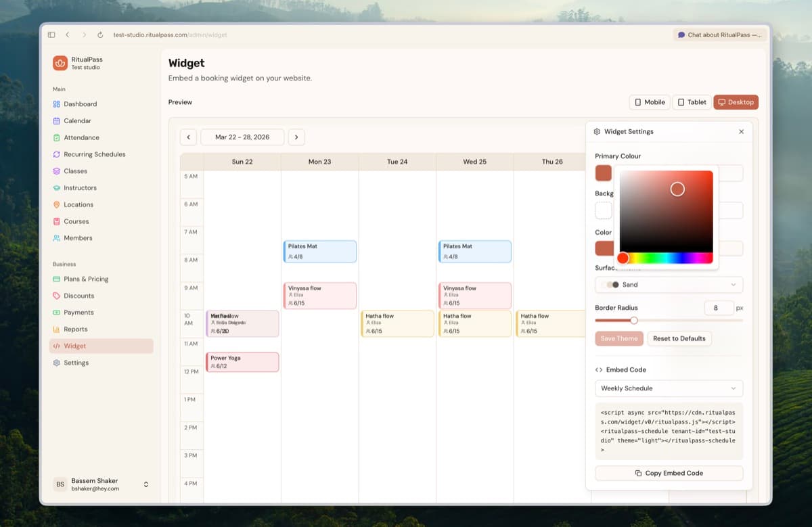Click the embed code snippet box
Screen dimensions: 812x527
coord(669,430)
